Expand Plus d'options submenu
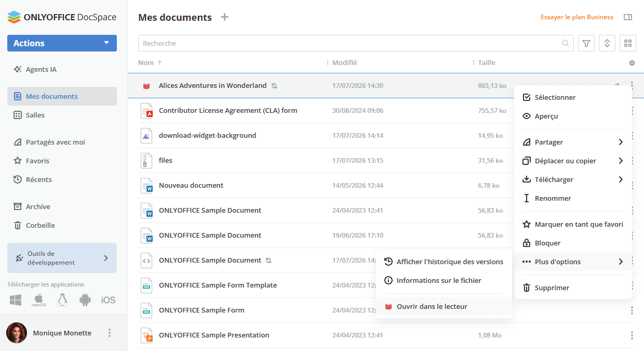Image resolution: width=644 pixels, height=351 pixels. [x=573, y=262]
